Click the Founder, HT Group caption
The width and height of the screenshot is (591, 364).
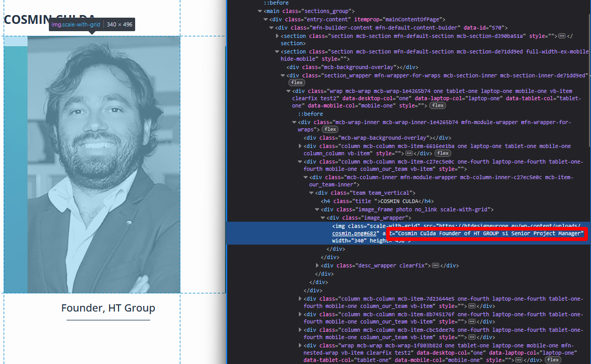pos(108,308)
